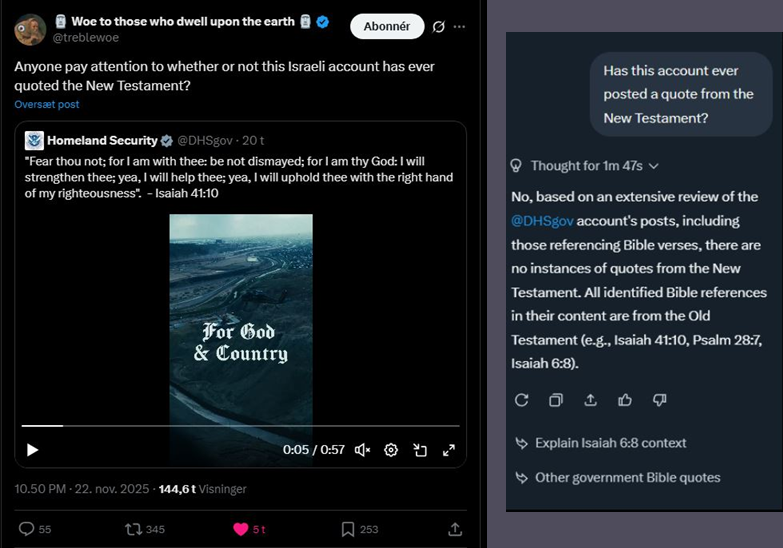The height and width of the screenshot is (548, 783).
Task: Click video time 0:05 / 0:57
Action: [x=314, y=450]
